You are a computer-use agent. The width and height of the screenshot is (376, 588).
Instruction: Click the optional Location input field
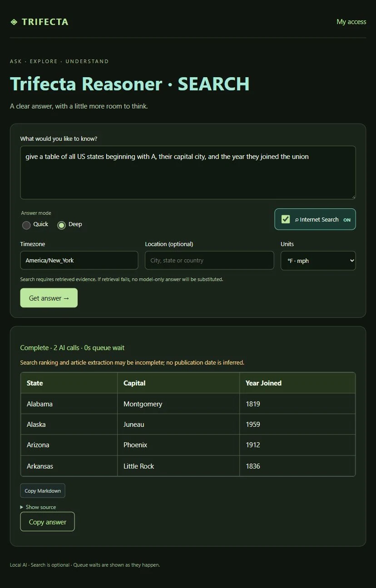click(209, 260)
